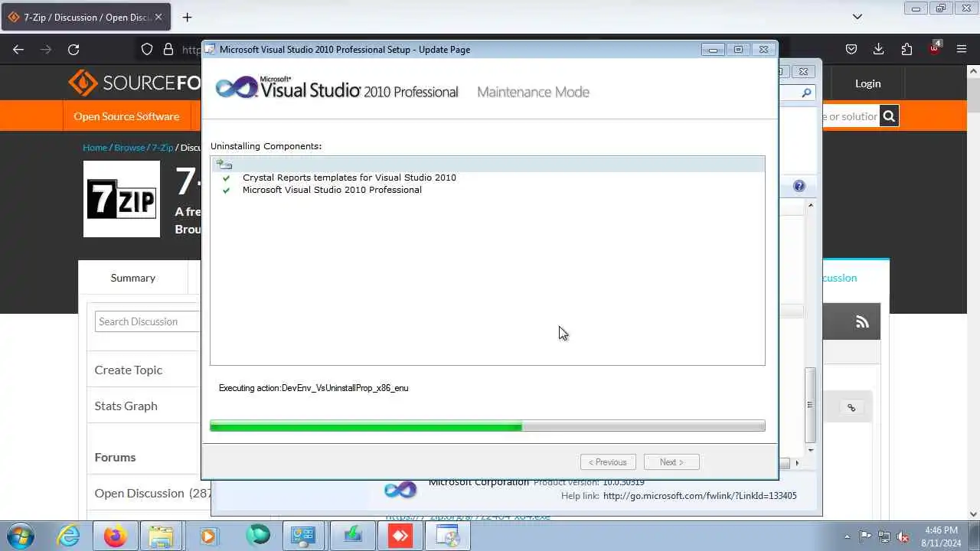
Task: Click the Search Discussion input field
Action: point(148,321)
